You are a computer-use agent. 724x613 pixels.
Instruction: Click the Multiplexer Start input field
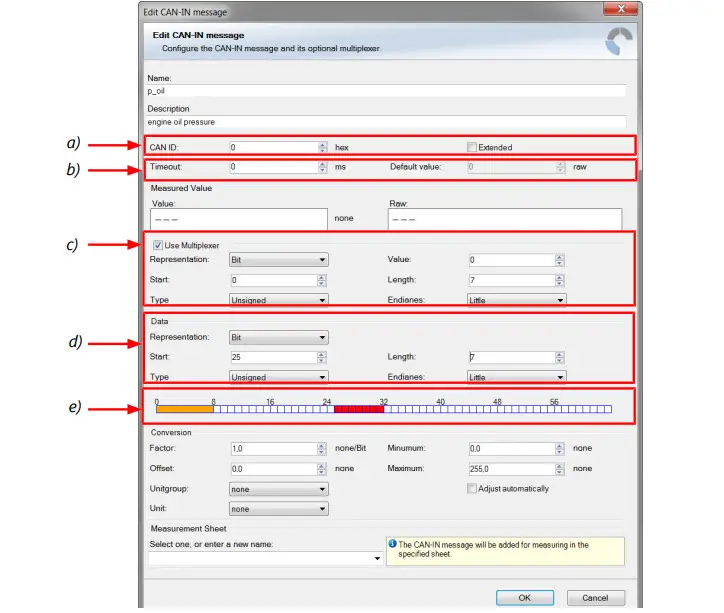pos(274,280)
